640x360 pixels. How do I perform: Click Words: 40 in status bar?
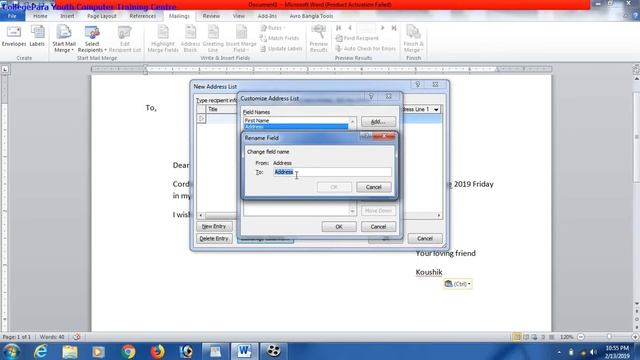[52, 337]
